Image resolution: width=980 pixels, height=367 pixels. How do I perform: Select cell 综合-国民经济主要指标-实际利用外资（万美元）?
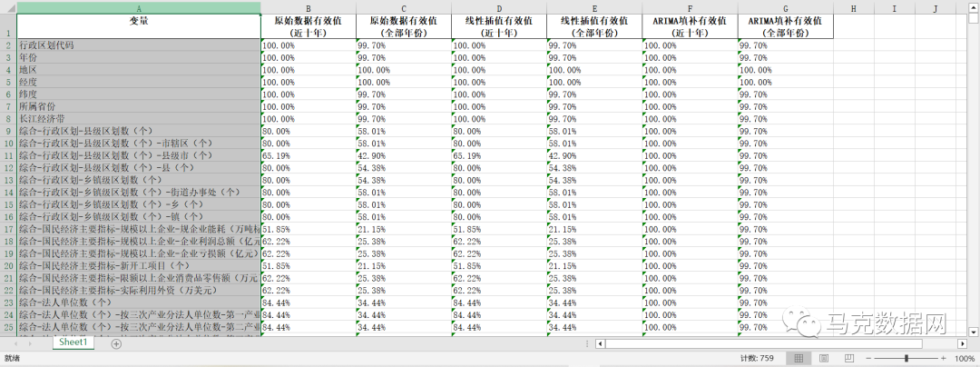pos(139,290)
